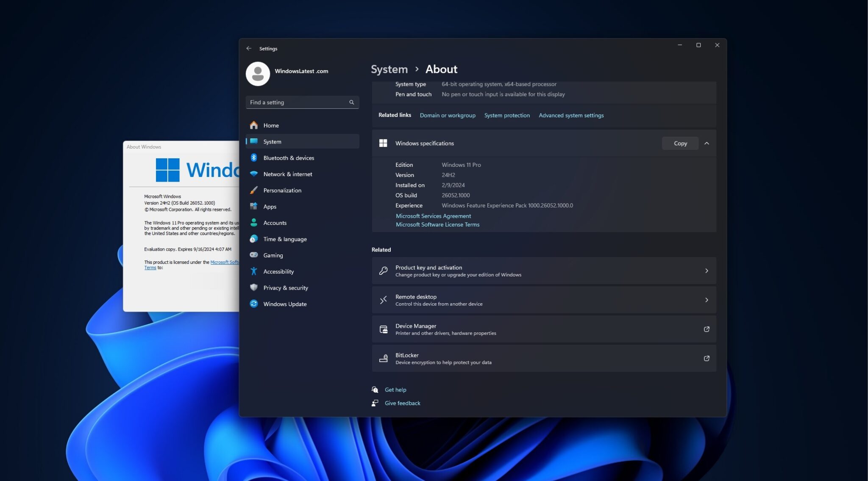Open Accounts via its sidebar icon
This screenshot has width=868, height=481.
253,222
